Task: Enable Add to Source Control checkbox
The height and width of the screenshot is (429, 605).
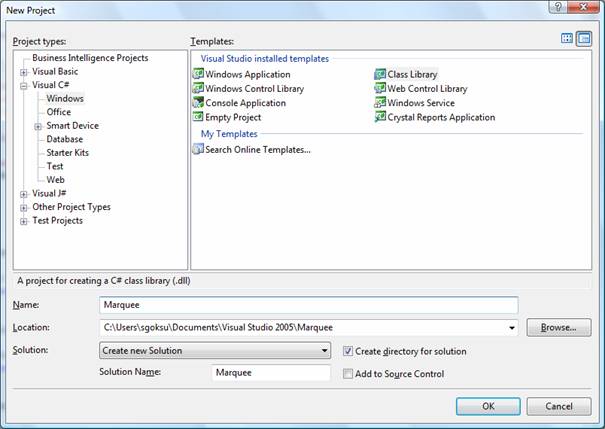Action: click(347, 374)
